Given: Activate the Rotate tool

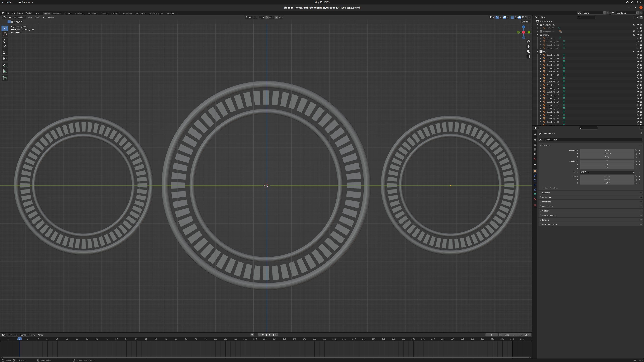Looking at the screenshot, I should coord(5,47).
